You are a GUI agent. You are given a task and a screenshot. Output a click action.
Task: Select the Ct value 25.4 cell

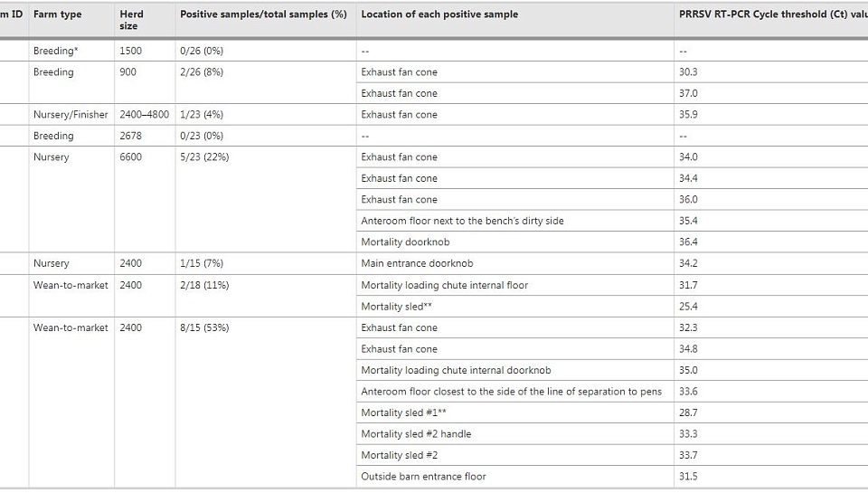[688, 307]
